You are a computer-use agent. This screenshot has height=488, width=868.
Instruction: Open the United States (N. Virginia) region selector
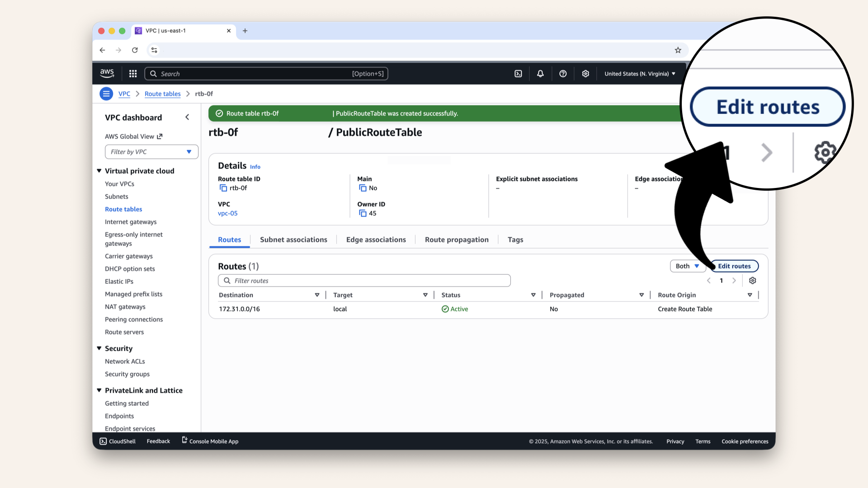point(640,74)
